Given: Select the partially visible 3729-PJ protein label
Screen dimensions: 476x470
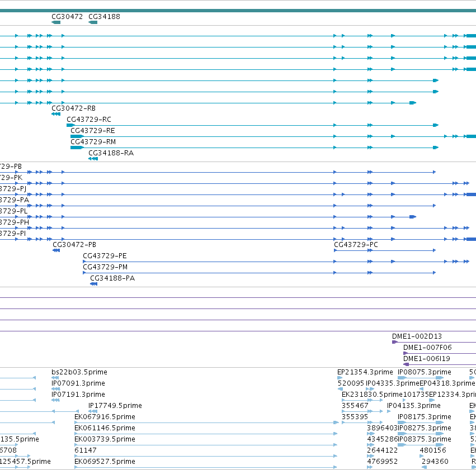Looking at the screenshot, I should pyautogui.click(x=13, y=189).
